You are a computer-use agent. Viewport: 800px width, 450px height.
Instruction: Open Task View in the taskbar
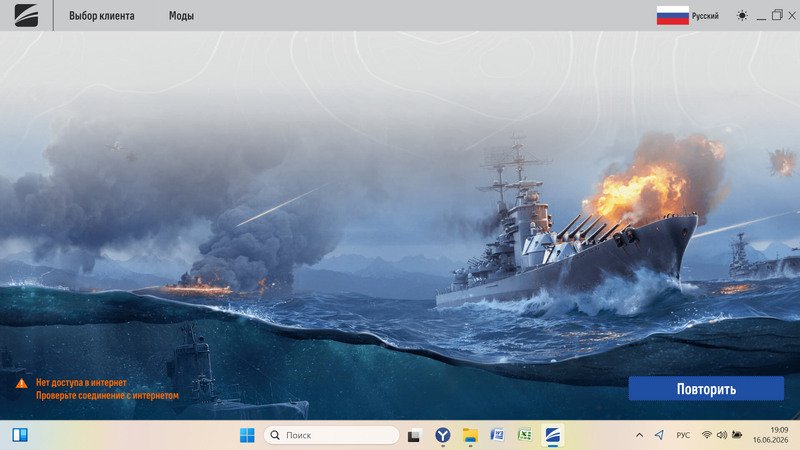(x=414, y=435)
